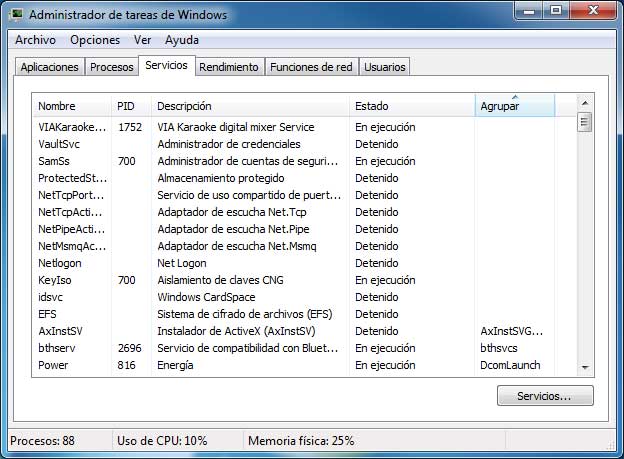624x459 pixels.
Task: Sort by the PID column header
Action: click(x=131, y=106)
